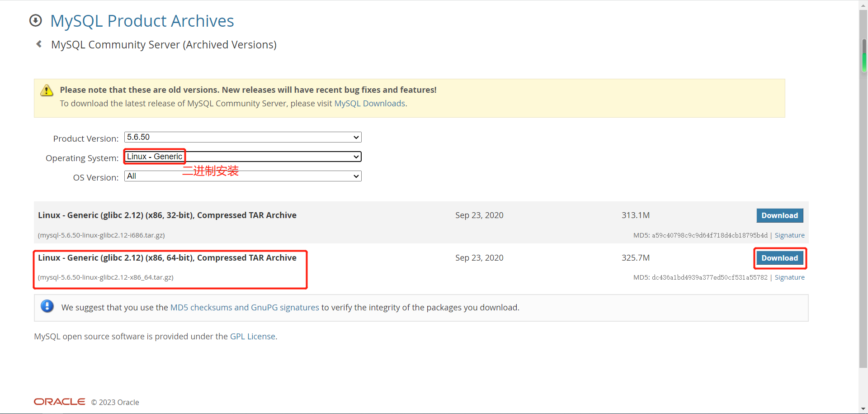The height and width of the screenshot is (414, 868).
Task: Click scrollbar up arrow at top
Action: (x=863, y=4)
